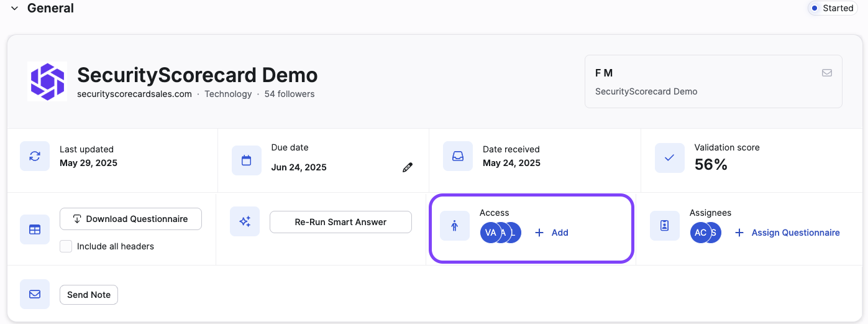Edit due date with the pencil icon
Viewport: 868px width, 324px height.
[x=408, y=167]
